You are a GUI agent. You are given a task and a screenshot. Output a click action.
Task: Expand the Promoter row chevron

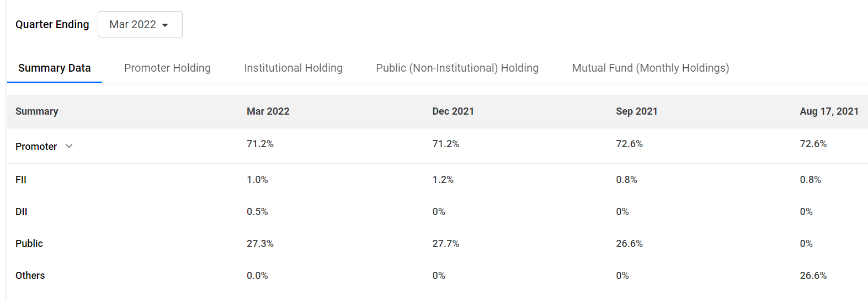69,146
